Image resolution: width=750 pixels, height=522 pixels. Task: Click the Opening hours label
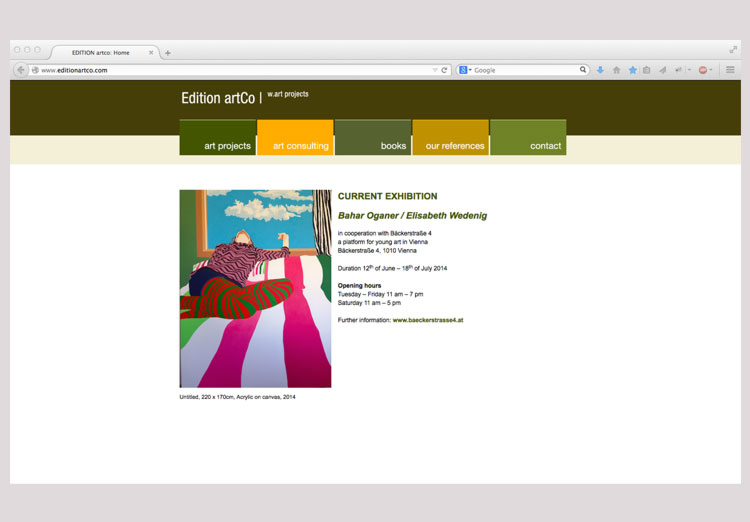[x=359, y=286]
